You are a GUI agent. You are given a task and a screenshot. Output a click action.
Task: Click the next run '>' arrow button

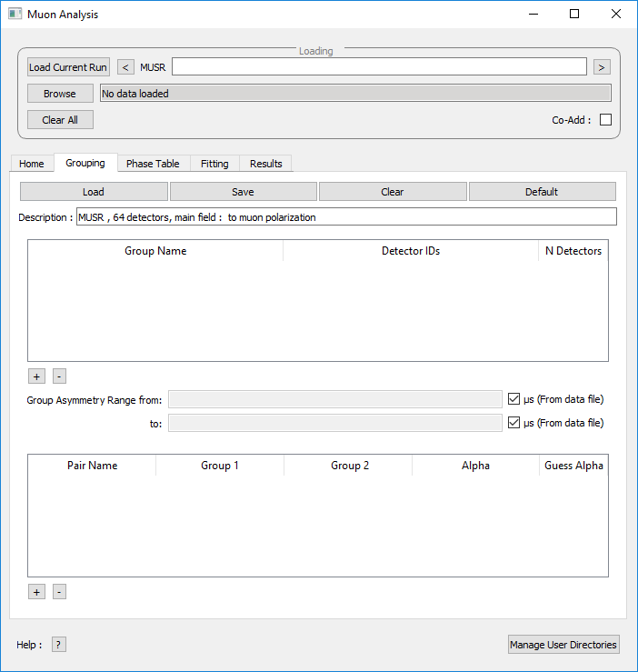coord(602,67)
